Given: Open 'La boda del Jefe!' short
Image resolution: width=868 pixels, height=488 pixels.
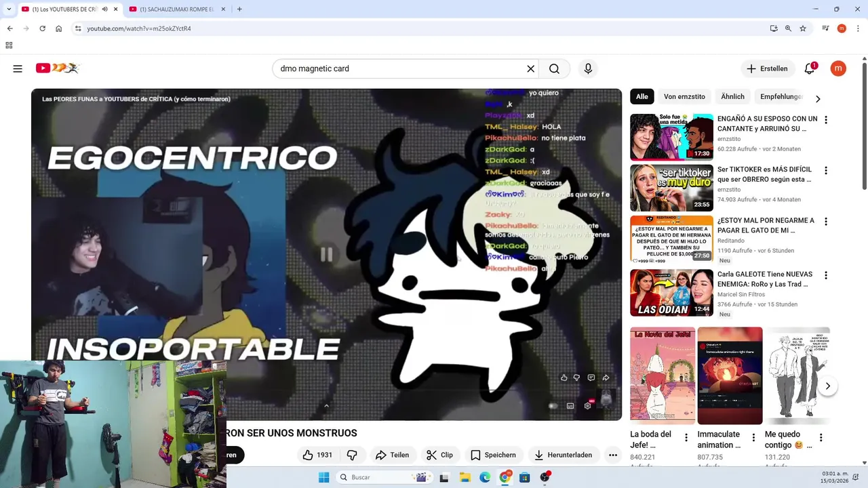Looking at the screenshot, I should point(663,375).
